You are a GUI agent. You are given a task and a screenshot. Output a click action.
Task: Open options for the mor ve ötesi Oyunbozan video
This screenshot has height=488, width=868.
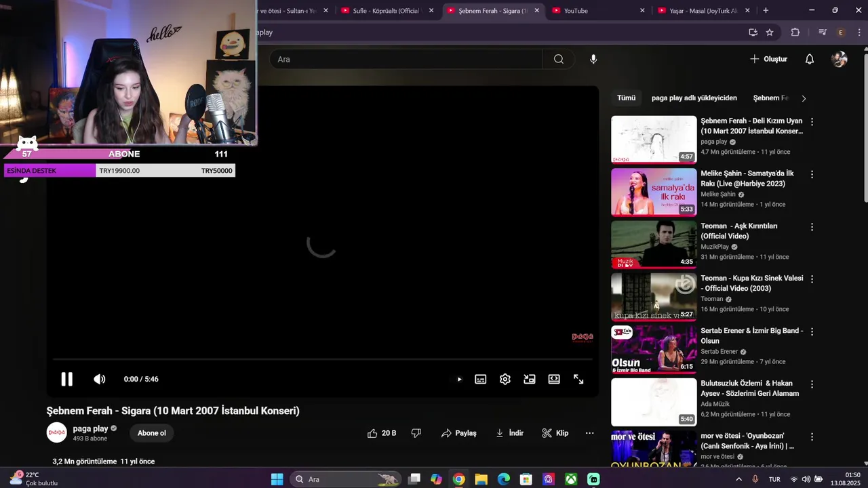pos(812,436)
